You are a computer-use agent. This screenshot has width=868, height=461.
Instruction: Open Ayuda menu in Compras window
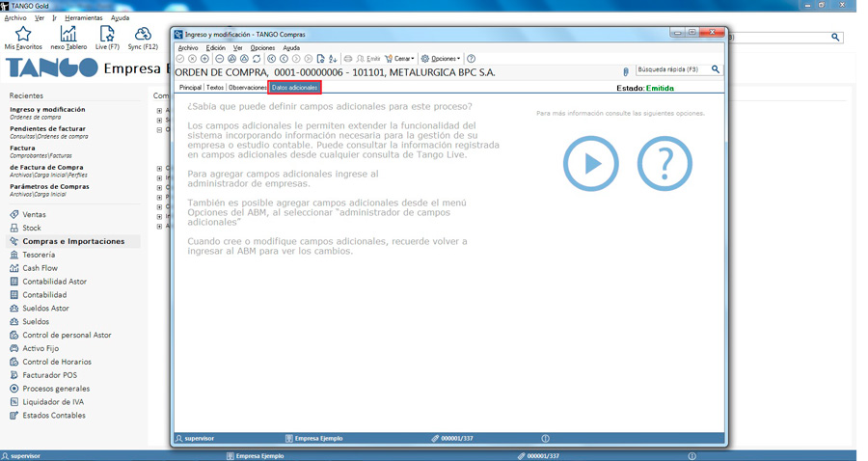click(291, 48)
